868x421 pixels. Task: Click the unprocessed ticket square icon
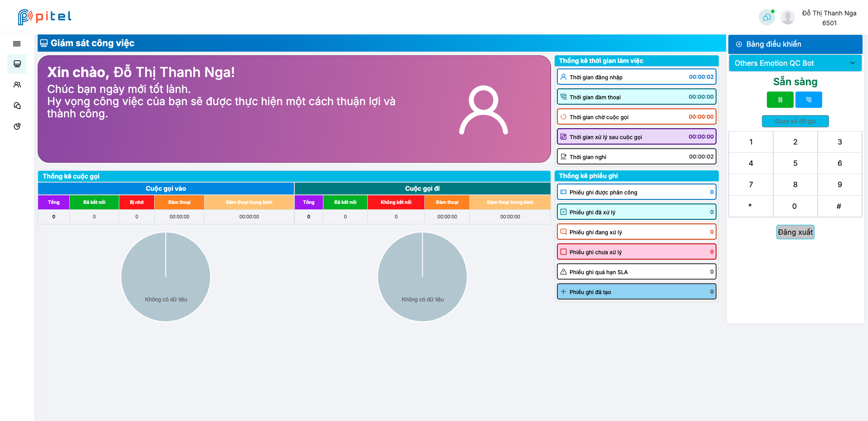pos(563,252)
